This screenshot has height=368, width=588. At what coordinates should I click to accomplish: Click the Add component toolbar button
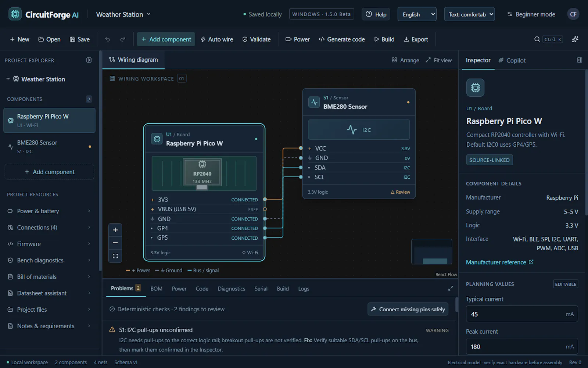(166, 39)
